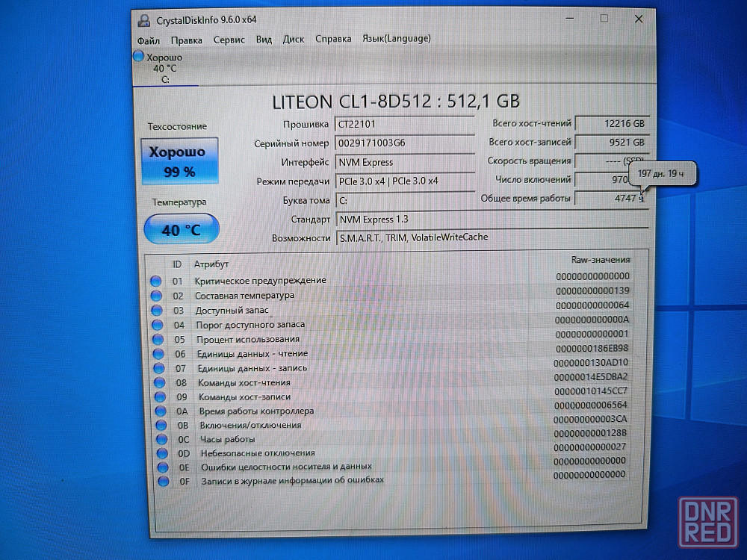Viewport: 747px width, 560px height.
Task: Click the blue status icon of row 01
Action: tap(156, 281)
